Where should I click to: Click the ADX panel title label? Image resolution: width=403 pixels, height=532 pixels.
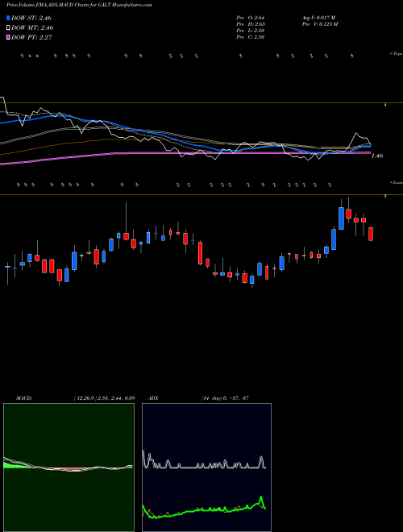click(153, 398)
